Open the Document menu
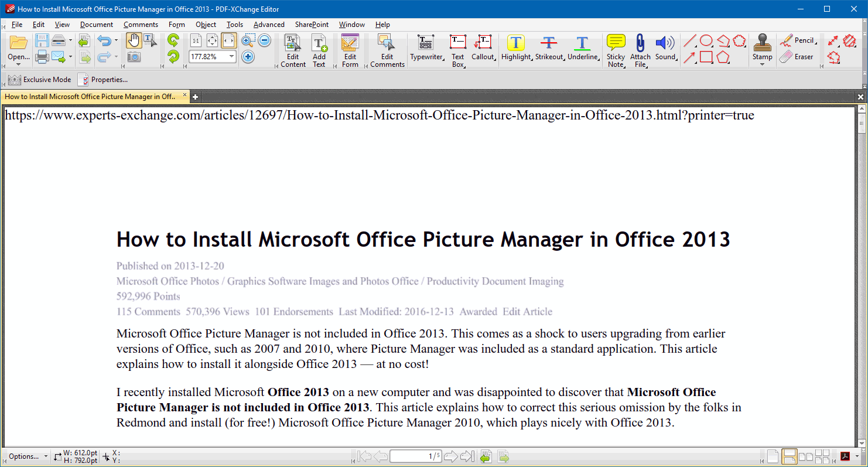 tap(97, 25)
